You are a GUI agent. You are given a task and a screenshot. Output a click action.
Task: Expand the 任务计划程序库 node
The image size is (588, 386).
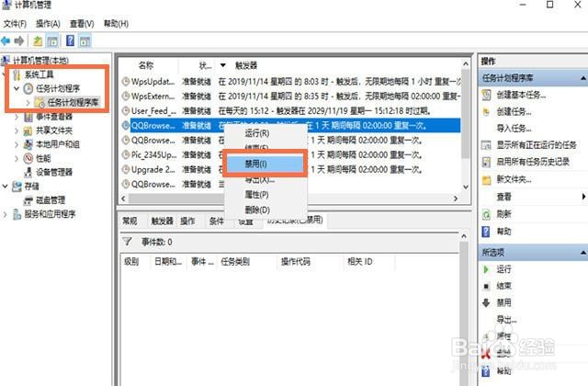28,102
